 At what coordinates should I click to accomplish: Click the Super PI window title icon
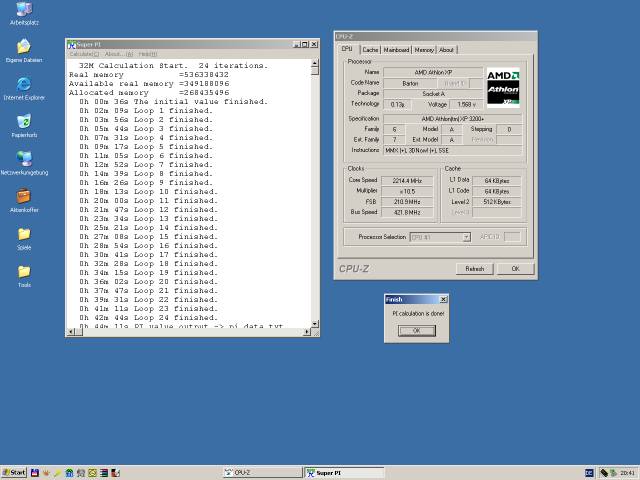[x=72, y=44]
